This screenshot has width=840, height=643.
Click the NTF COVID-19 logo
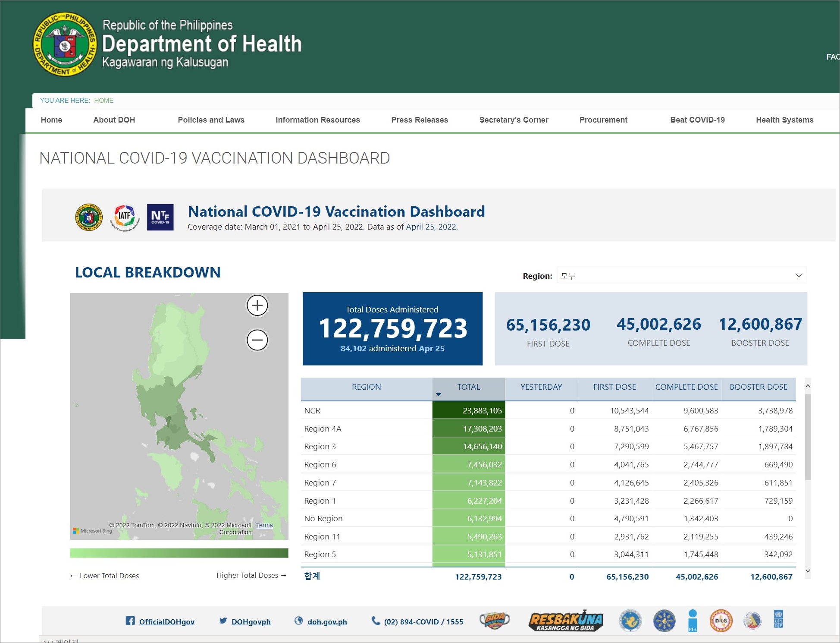pyautogui.click(x=160, y=217)
